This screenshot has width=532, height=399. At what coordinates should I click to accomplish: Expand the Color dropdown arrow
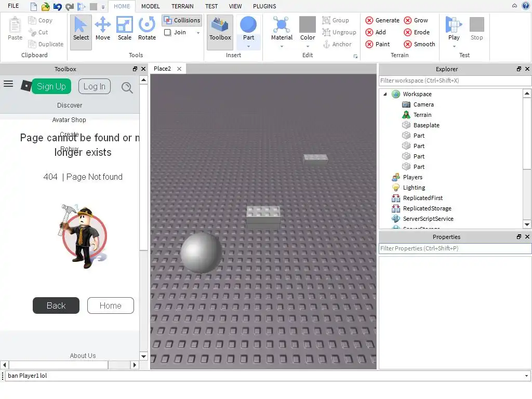[308, 46]
